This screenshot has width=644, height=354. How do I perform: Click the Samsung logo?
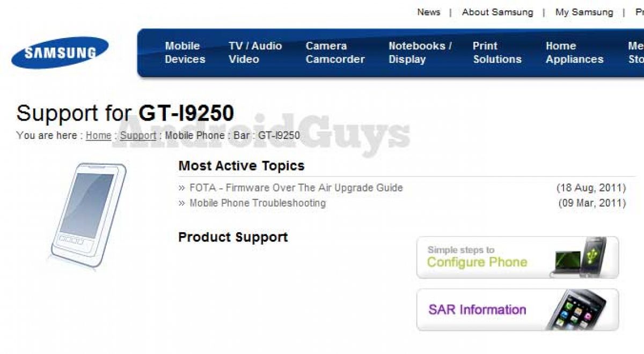click(x=60, y=53)
